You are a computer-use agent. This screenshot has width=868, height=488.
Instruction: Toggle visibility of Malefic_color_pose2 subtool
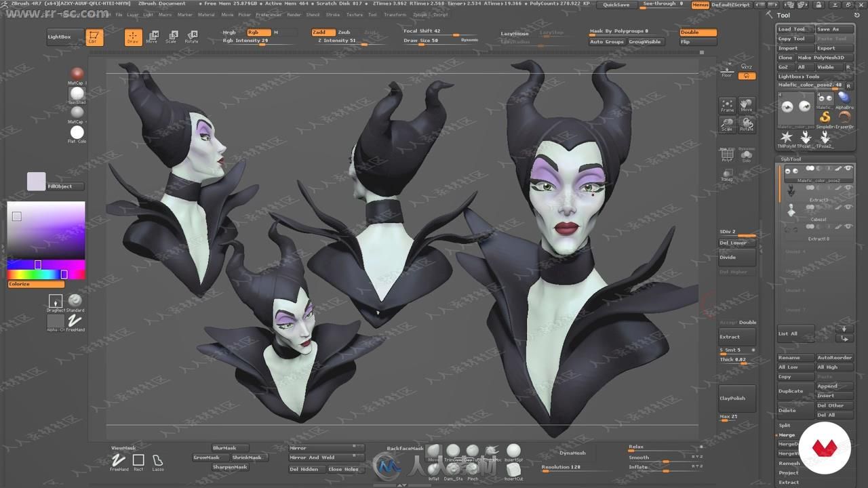pos(848,168)
